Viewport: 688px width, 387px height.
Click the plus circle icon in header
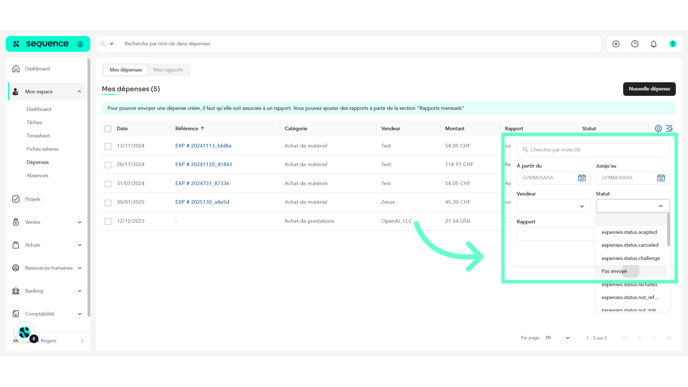[x=616, y=44]
